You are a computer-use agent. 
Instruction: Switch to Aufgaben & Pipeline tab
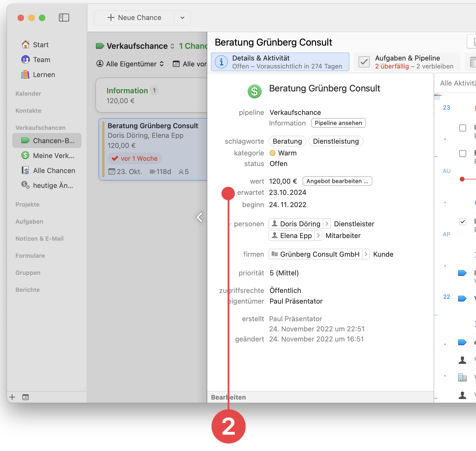(407, 62)
